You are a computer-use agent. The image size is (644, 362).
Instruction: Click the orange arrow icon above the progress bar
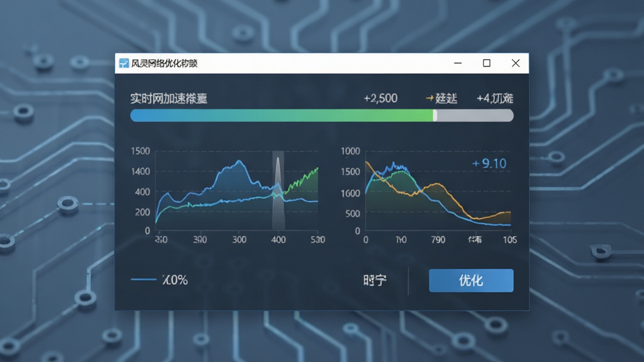[x=430, y=98]
